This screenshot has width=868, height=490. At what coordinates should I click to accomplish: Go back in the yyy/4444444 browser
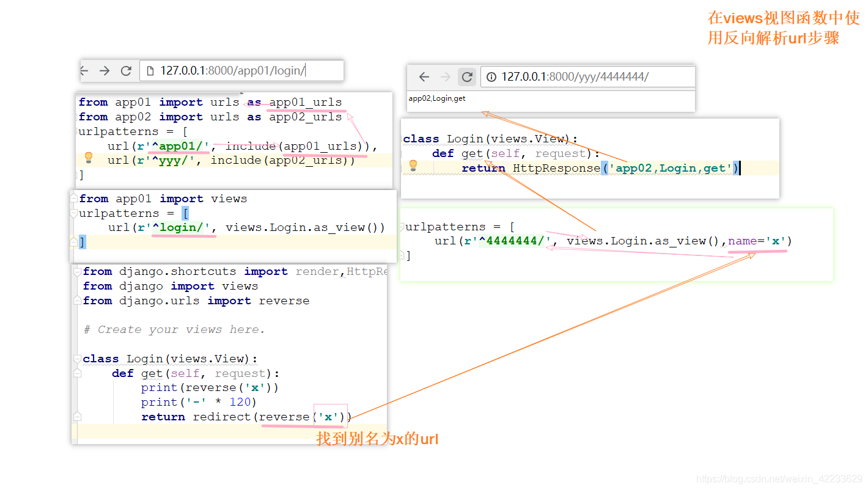point(424,77)
